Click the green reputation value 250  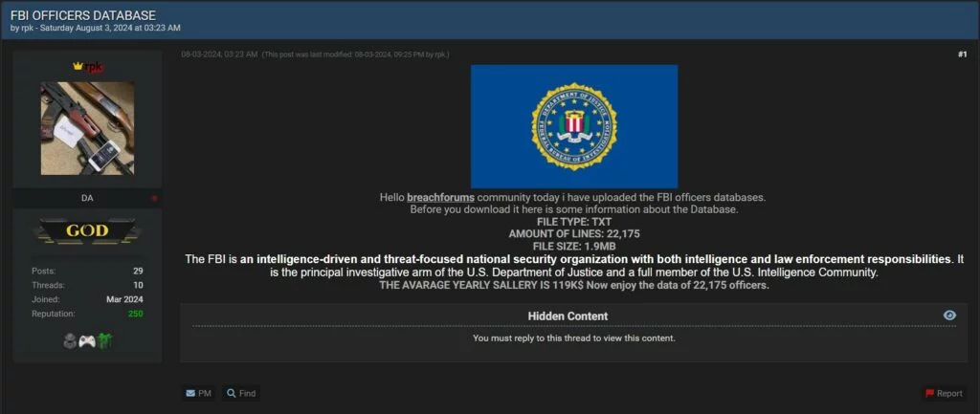pyautogui.click(x=136, y=314)
